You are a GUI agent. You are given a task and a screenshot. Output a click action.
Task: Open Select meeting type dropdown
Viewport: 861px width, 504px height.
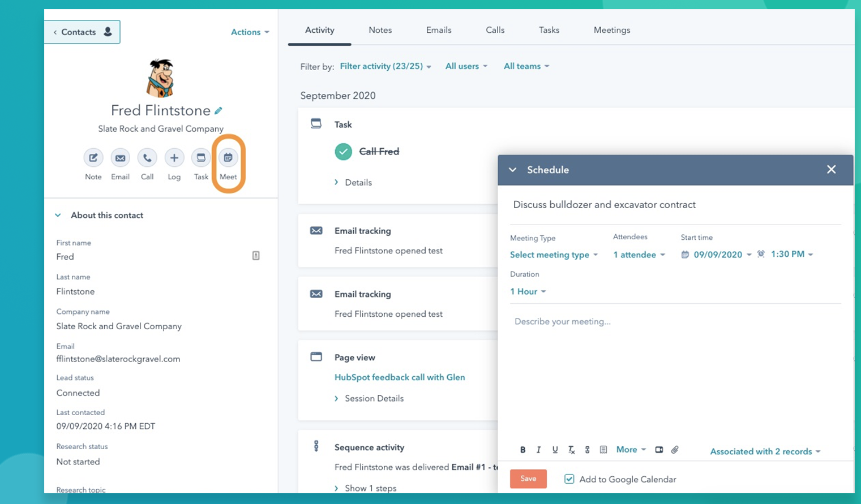tap(554, 255)
